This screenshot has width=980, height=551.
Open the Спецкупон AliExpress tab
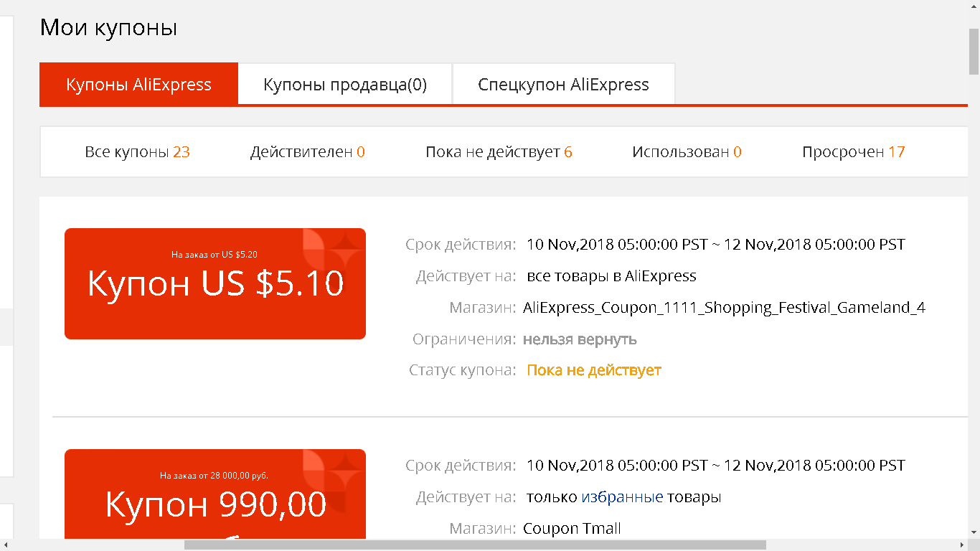click(x=563, y=84)
